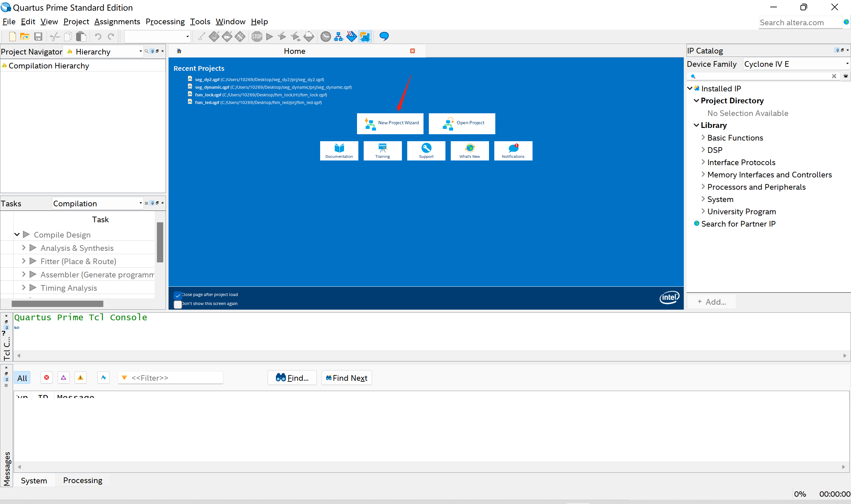Open the Training tile
This screenshot has width=851, height=504.
(383, 151)
